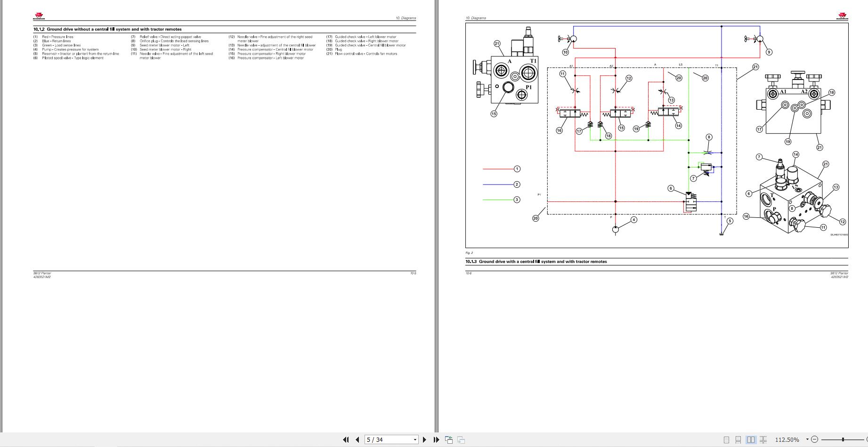The width and height of the screenshot is (868, 447).
Task: Click the zoom slider handle
Action: (x=843, y=439)
